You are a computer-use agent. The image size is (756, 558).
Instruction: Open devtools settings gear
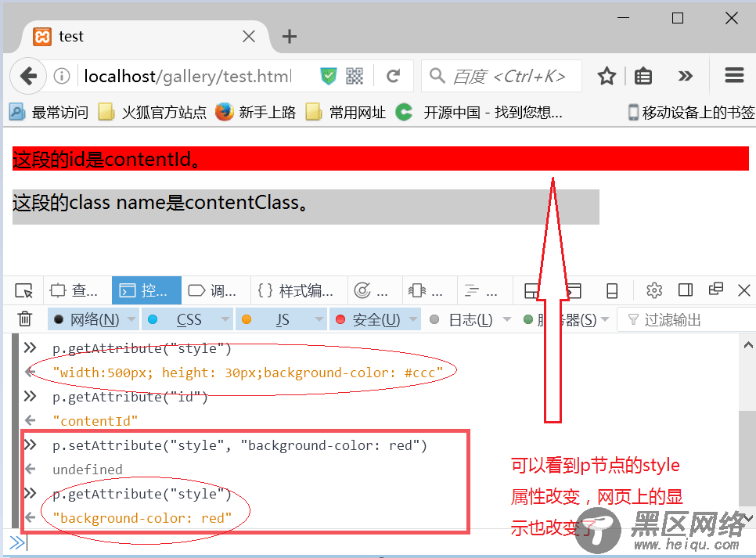[x=654, y=290]
